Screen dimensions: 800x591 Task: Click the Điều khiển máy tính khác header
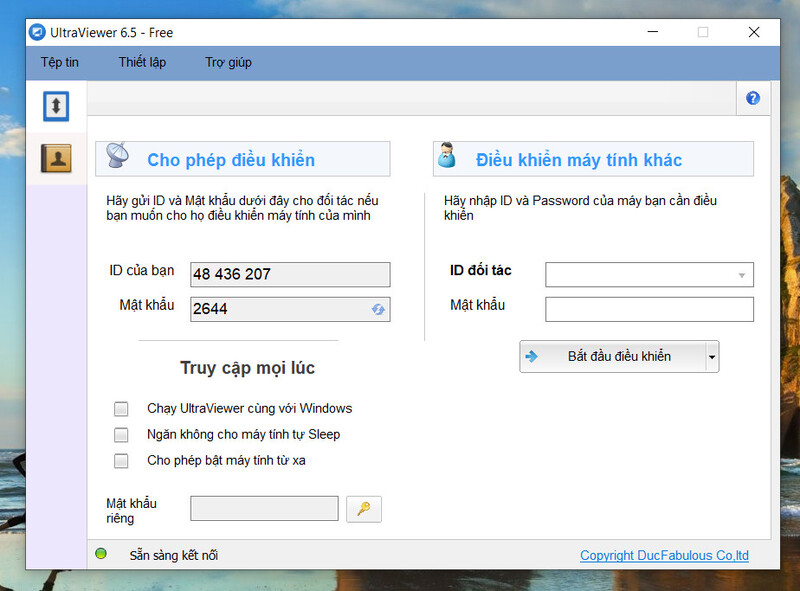(x=593, y=159)
